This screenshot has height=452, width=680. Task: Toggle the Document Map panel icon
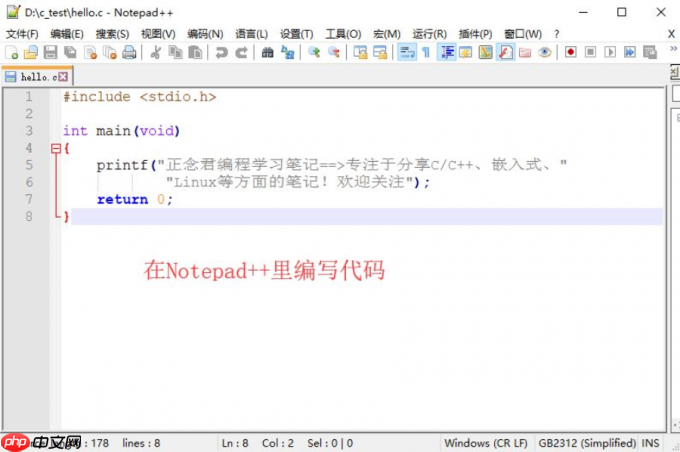(x=486, y=52)
